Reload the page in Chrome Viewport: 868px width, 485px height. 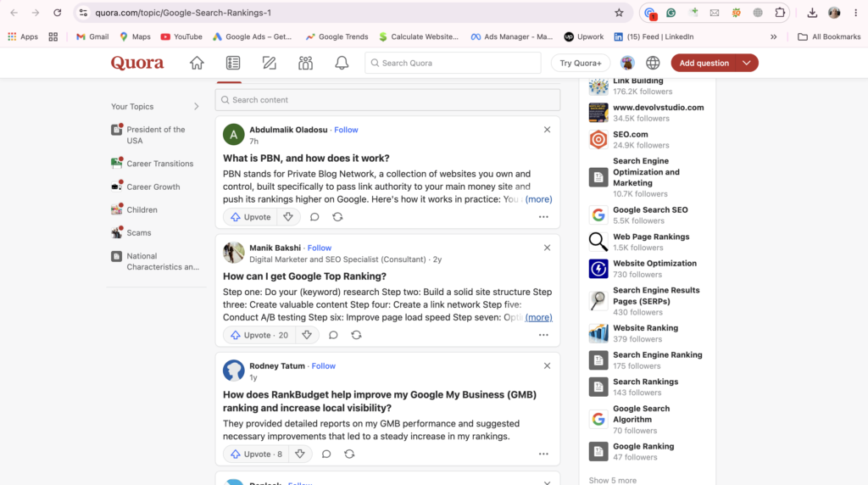click(x=57, y=13)
